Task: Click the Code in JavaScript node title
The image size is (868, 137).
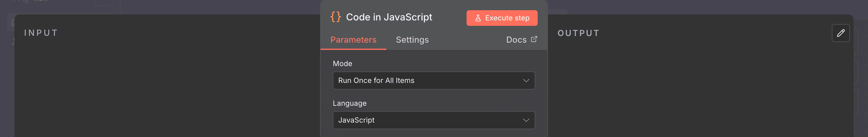Action: (x=389, y=17)
